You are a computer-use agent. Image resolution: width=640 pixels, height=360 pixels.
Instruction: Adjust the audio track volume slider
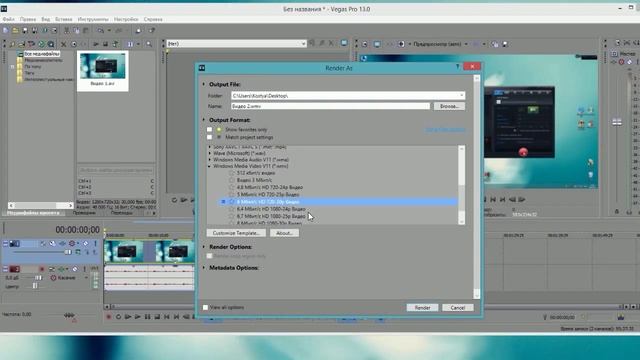[x=38, y=278]
